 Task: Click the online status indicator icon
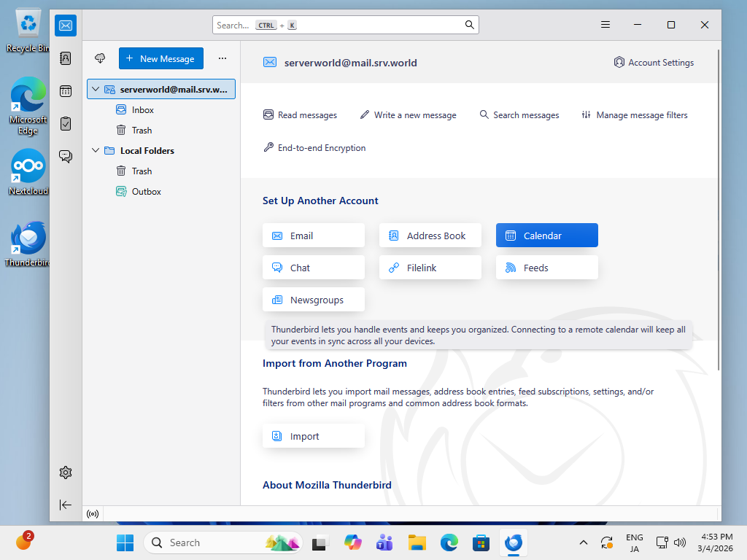tap(93, 514)
